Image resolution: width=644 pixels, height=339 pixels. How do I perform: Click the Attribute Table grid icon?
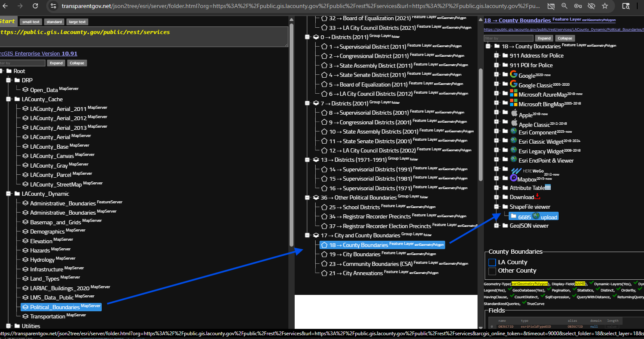(x=548, y=187)
